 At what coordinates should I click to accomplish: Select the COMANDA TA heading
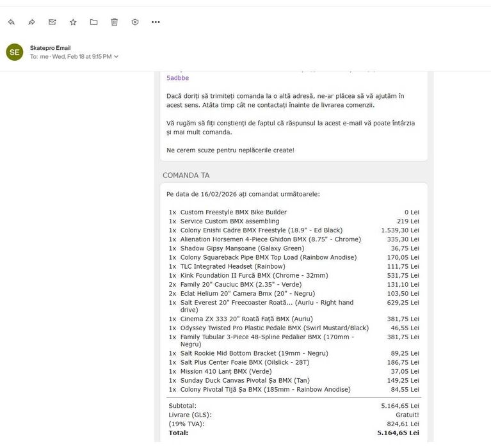coord(186,175)
